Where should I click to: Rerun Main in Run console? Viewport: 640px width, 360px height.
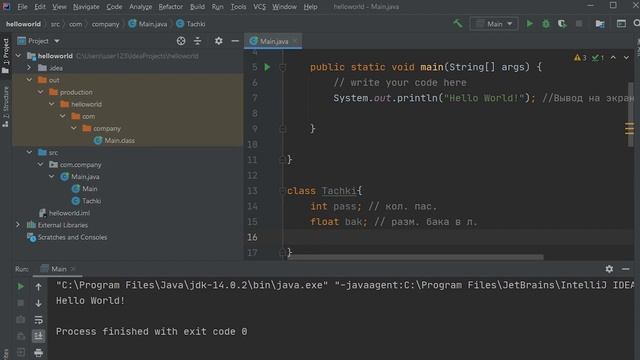20,287
